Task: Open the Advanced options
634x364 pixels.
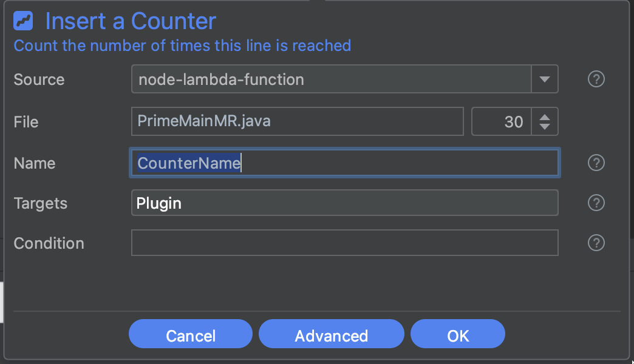Action: 331,335
